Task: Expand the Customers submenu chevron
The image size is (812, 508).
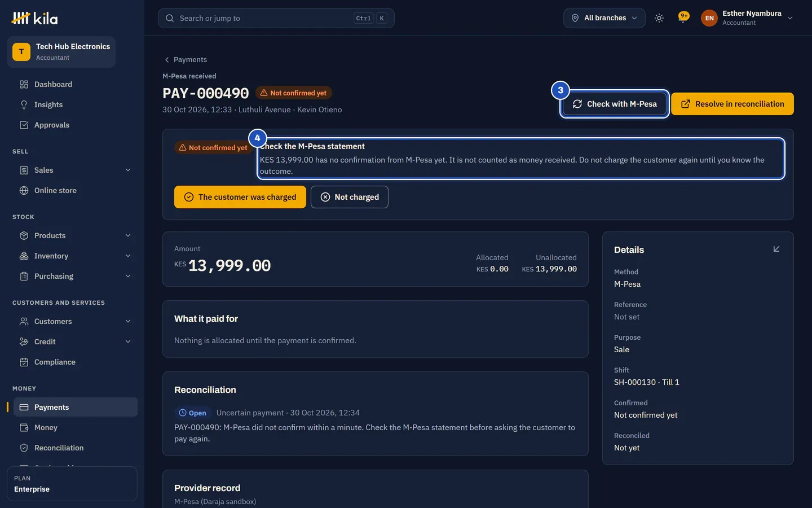Action: tap(128, 321)
